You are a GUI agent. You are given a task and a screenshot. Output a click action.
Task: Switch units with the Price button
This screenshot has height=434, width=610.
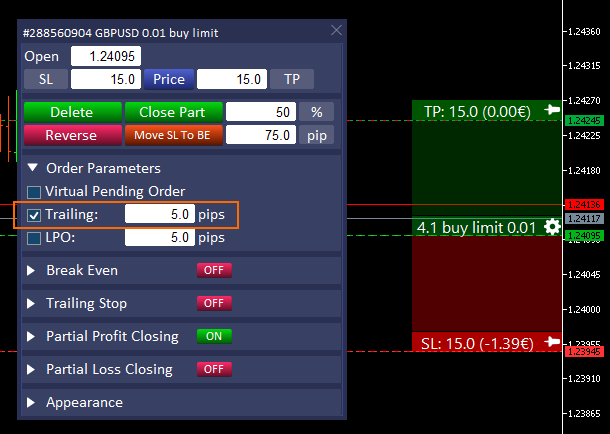point(168,79)
